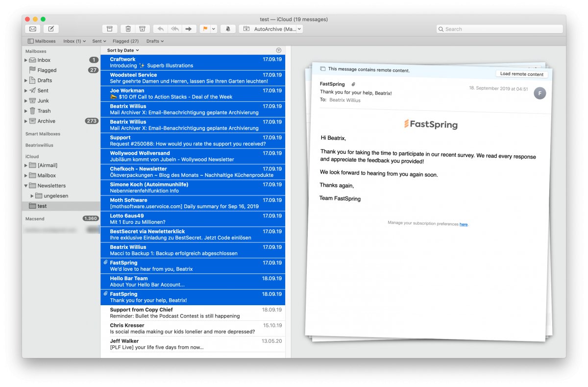This screenshot has width=588, height=387.
Task: Open the Sort by Date dropdown
Action: (123, 50)
